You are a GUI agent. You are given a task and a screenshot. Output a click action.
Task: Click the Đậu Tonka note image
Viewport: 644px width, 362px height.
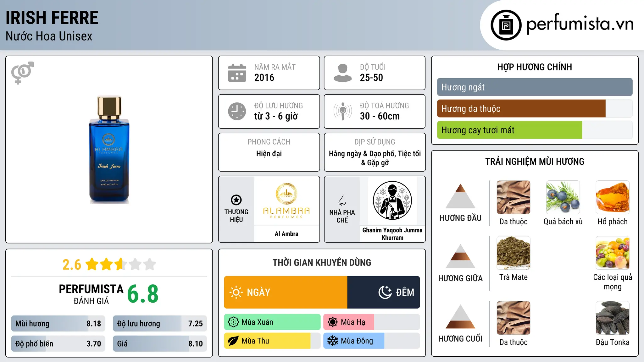(613, 318)
